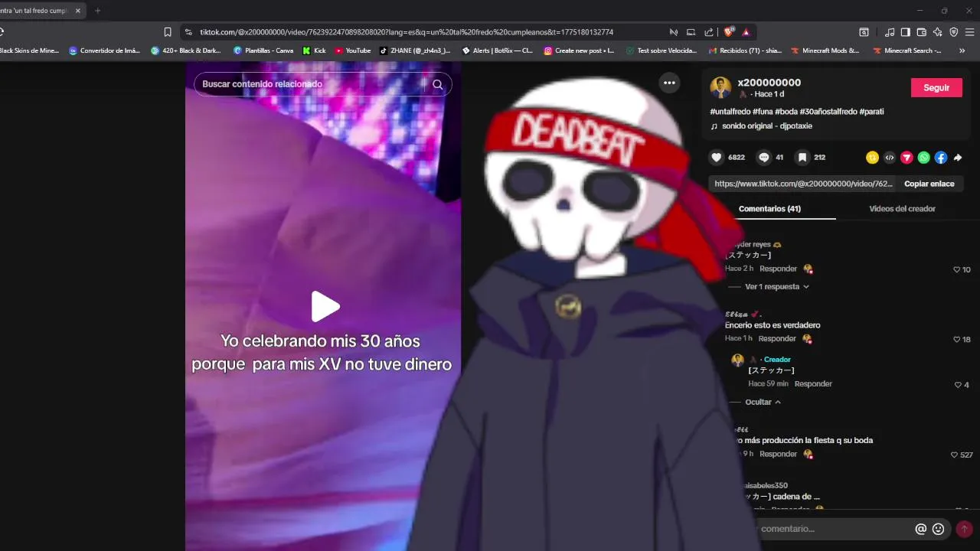Open the tab search icon in toolbar
The height and width of the screenshot is (551, 980).
coord(864,32)
